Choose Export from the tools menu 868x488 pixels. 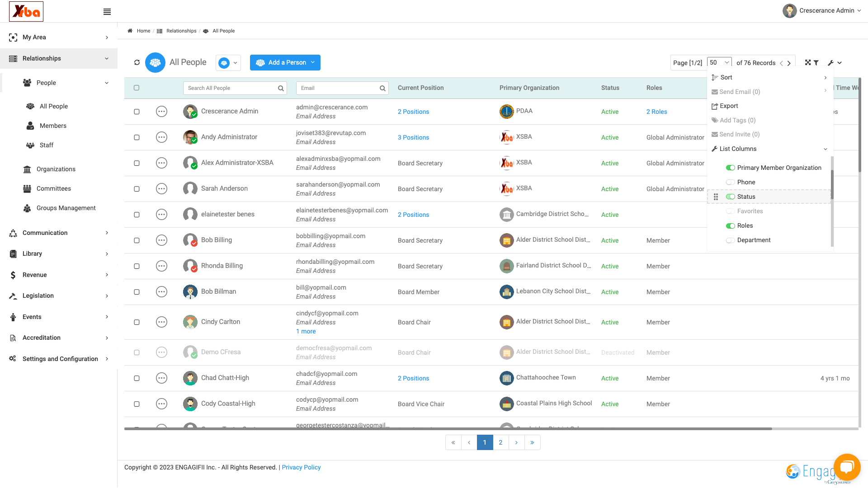point(725,106)
